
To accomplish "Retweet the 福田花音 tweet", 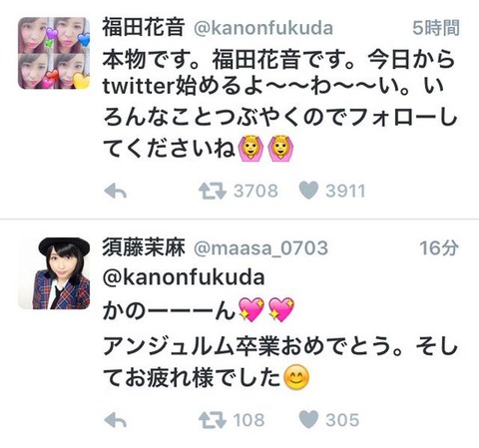I will pyautogui.click(x=213, y=192).
